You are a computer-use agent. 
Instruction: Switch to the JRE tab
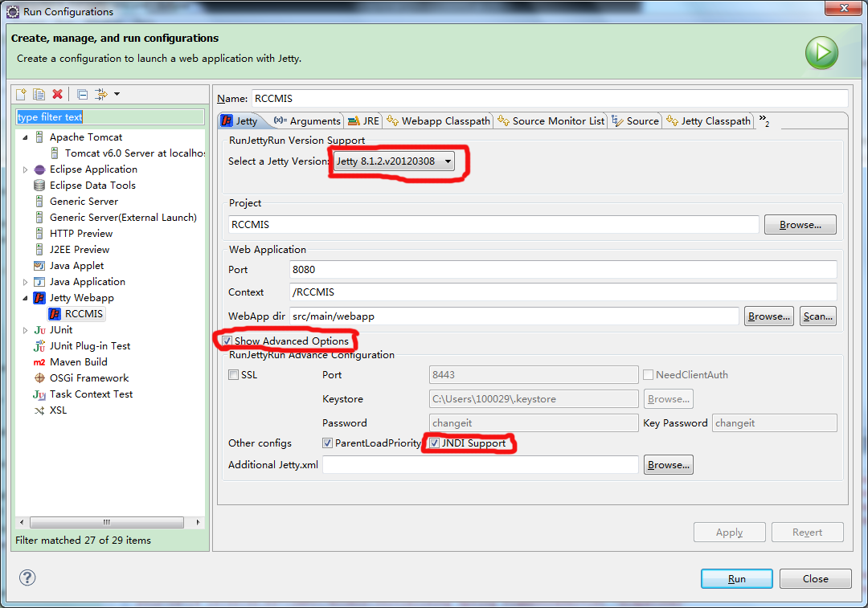coord(363,120)
